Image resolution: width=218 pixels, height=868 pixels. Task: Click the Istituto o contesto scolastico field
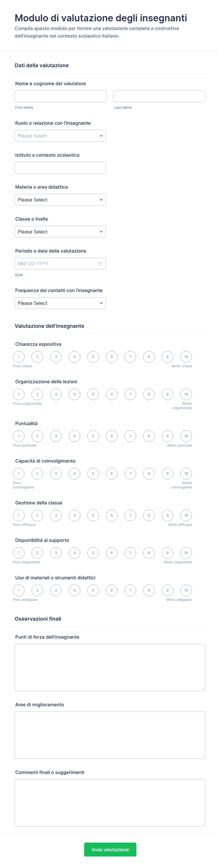(x=60, y=168)
